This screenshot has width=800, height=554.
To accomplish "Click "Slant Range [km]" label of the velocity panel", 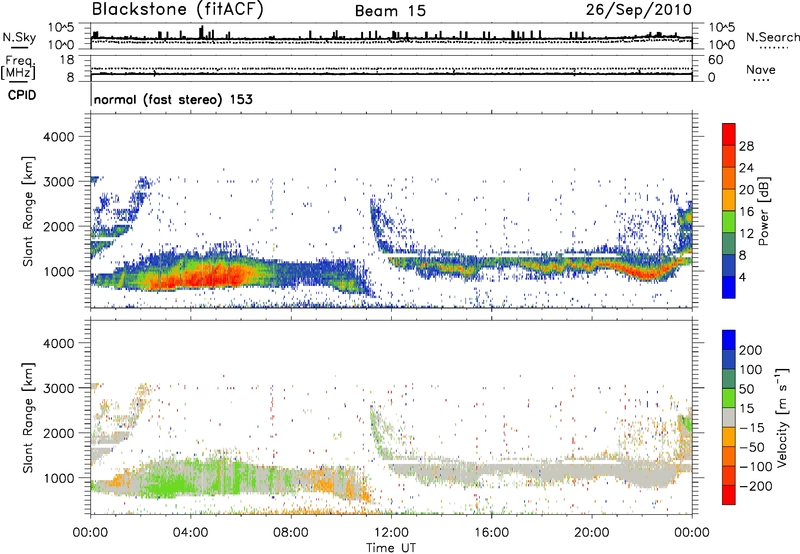I will coord(28,418).
